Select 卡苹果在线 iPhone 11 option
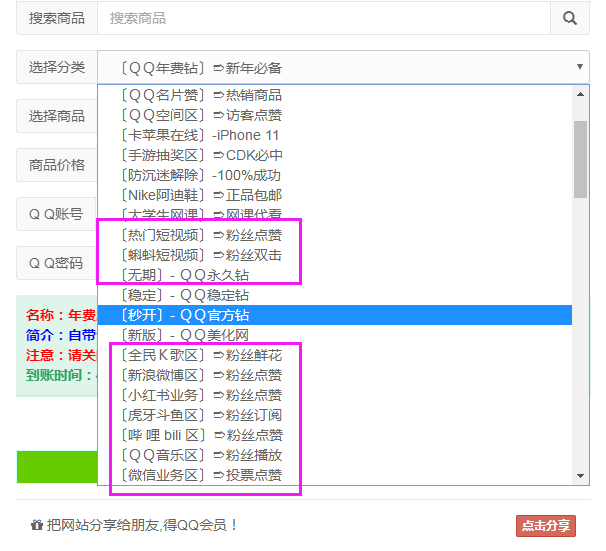Viewport: 606px width, 551px height. 200,135
